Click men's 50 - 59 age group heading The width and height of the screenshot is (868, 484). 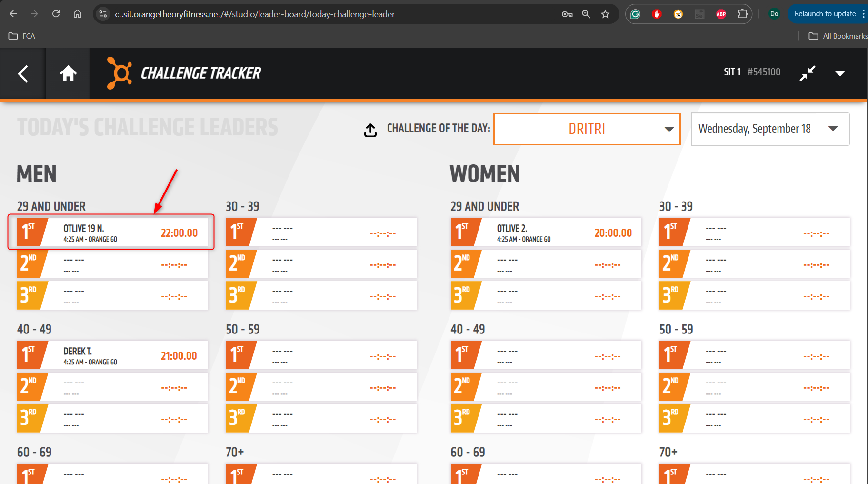(x=242, y=329)
